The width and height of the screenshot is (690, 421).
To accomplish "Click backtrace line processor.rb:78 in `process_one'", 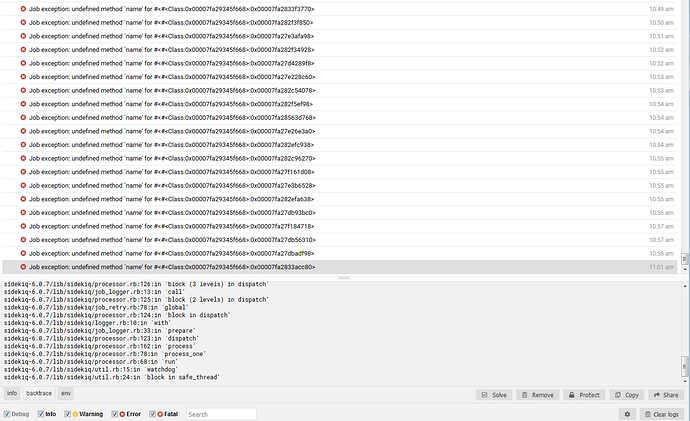I will tap(105, 354).
